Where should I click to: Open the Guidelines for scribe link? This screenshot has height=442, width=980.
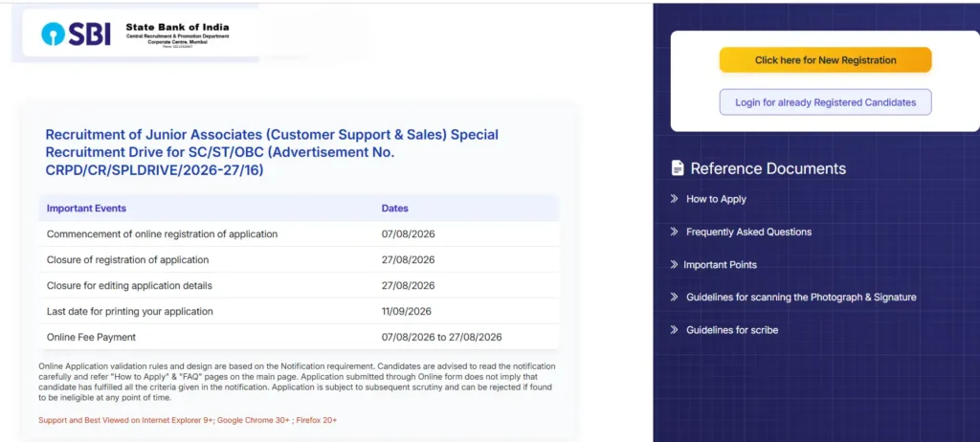[732, 329]
